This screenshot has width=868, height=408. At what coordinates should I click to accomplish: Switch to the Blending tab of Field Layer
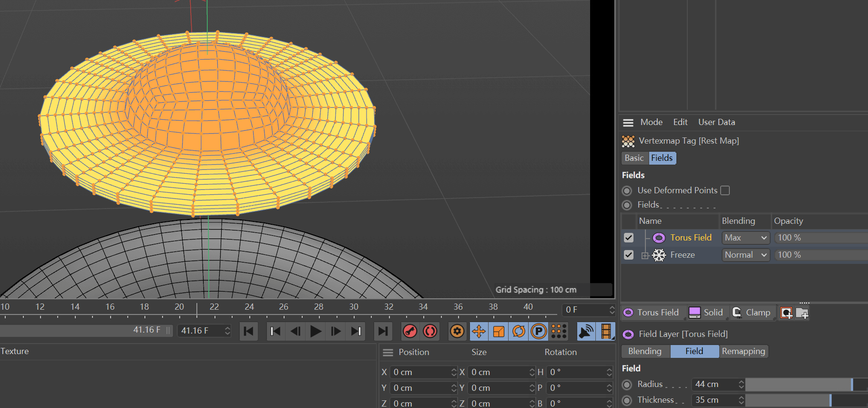click(645, 351)
